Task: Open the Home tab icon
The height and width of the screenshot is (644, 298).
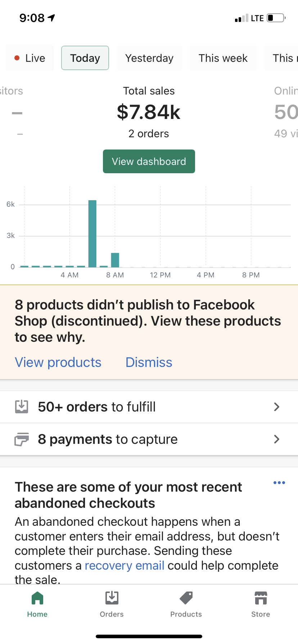Action: tap(37, 598)
